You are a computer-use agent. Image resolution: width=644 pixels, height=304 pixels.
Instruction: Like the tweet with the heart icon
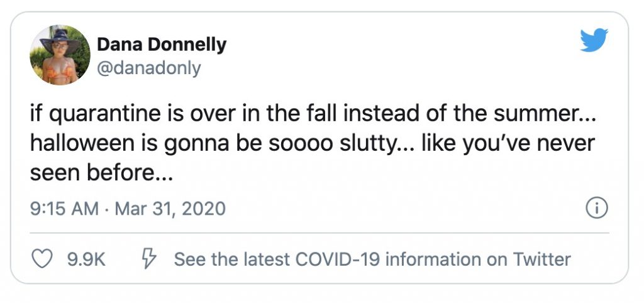42,259
